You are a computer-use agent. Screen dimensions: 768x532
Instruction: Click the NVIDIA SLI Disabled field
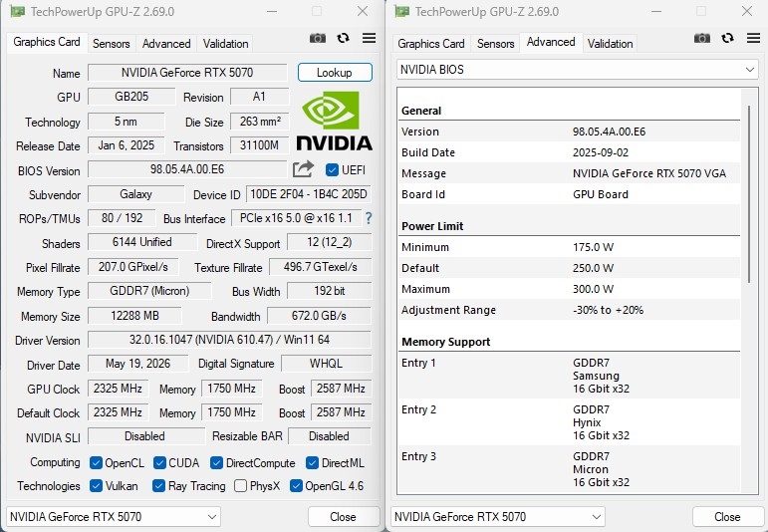click(146, 436)
